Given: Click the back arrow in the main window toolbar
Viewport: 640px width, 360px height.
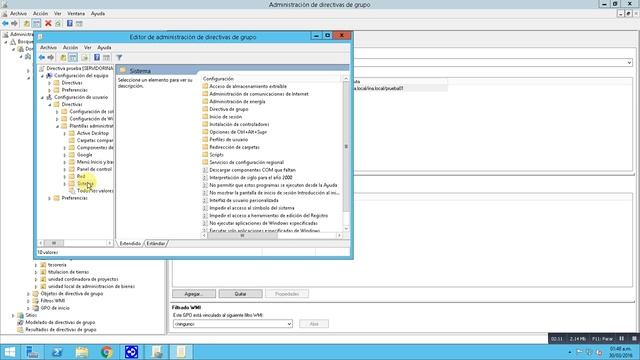Looking at the screenshot, I should point(5,24).
